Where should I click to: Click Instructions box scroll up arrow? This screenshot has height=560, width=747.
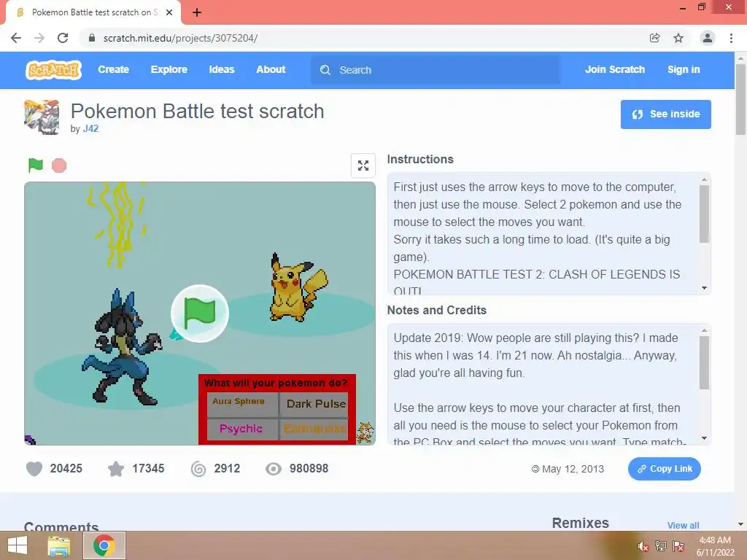[x=704, y=179]
